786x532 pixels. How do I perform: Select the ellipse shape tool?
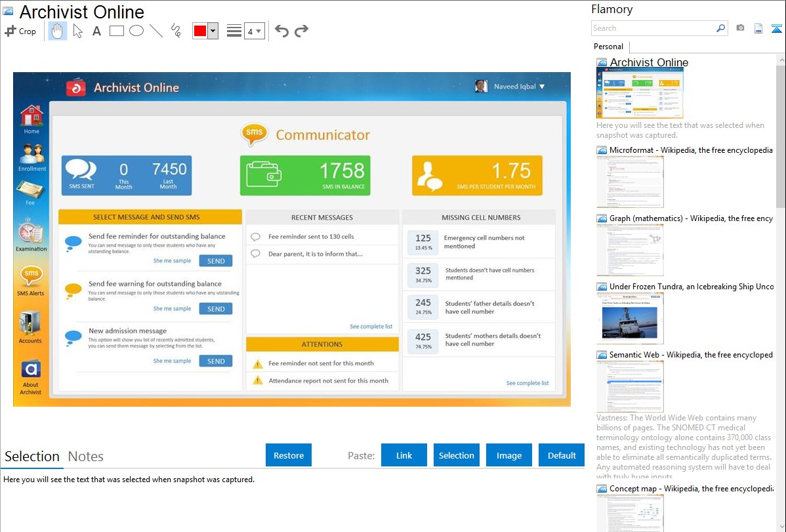[x=136, y=31]
